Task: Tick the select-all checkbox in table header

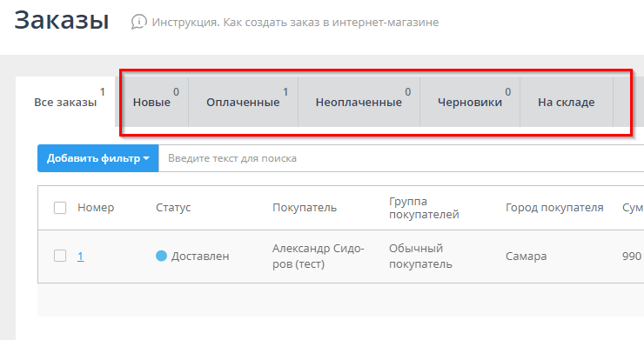Action: pyautogui.click(x=60, y=208)
